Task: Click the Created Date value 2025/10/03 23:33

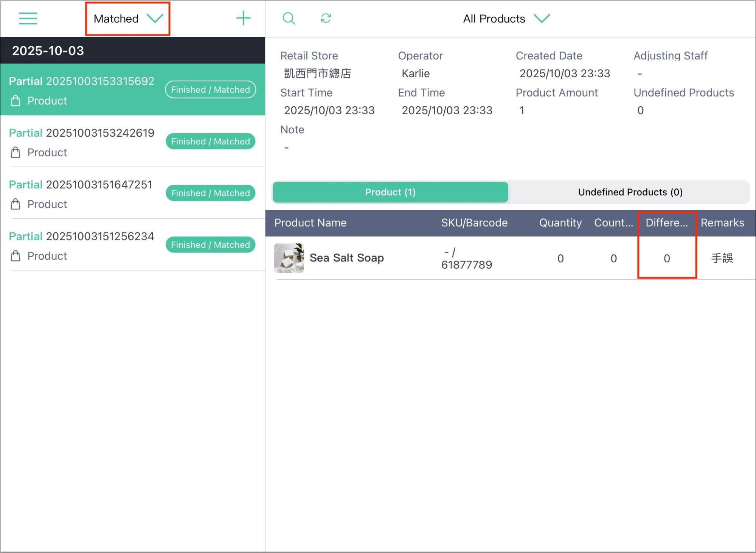Action: click(x=565, y=73)
